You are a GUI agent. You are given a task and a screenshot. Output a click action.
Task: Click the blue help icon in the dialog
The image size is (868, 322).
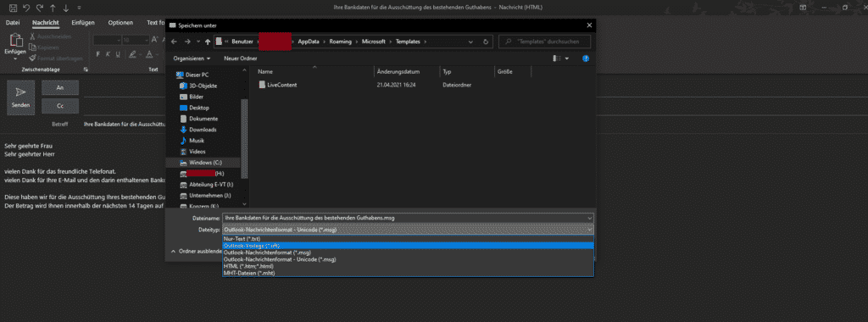click(x=586, y=58)
